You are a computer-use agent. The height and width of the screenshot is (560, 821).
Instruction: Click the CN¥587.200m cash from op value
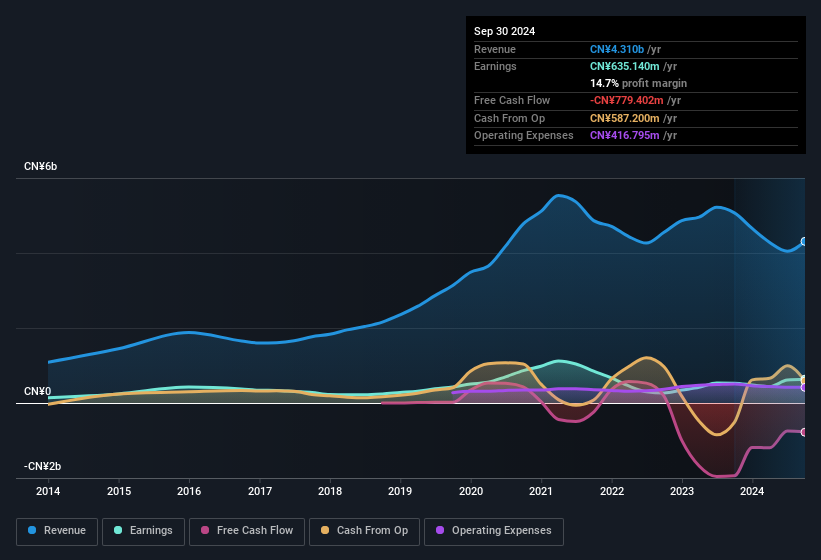625,118
